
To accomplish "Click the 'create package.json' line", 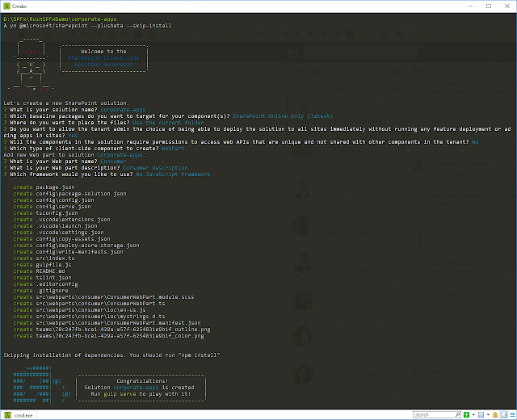I will [44, 187].
